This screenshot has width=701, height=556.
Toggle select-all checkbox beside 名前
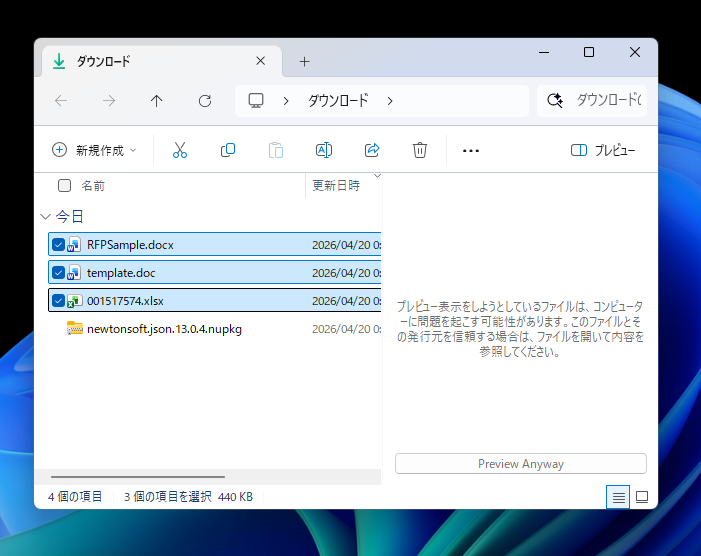click(x=64, y=185)
